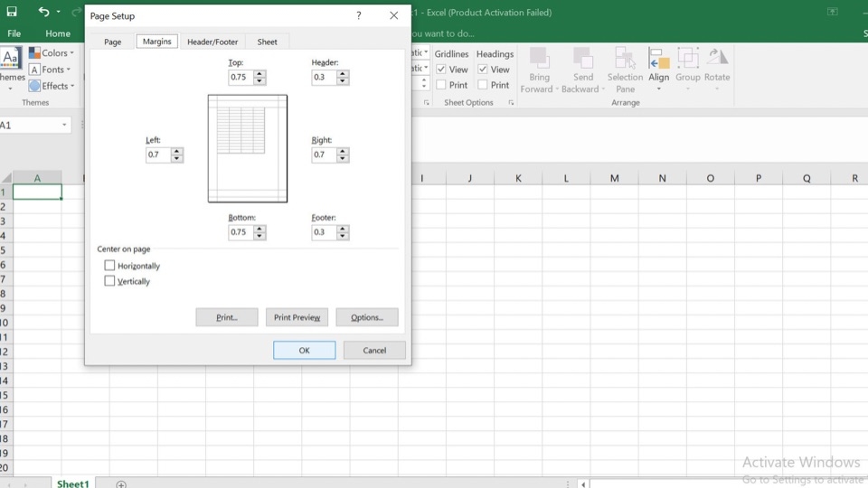Click the Footer margin input field

324,232
